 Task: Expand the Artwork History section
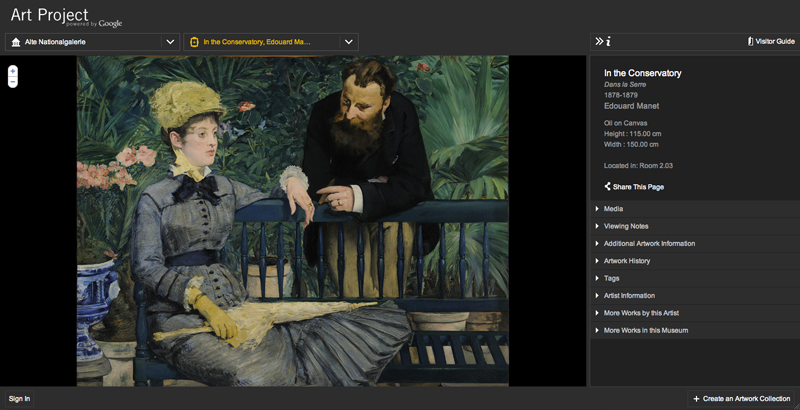626,261
